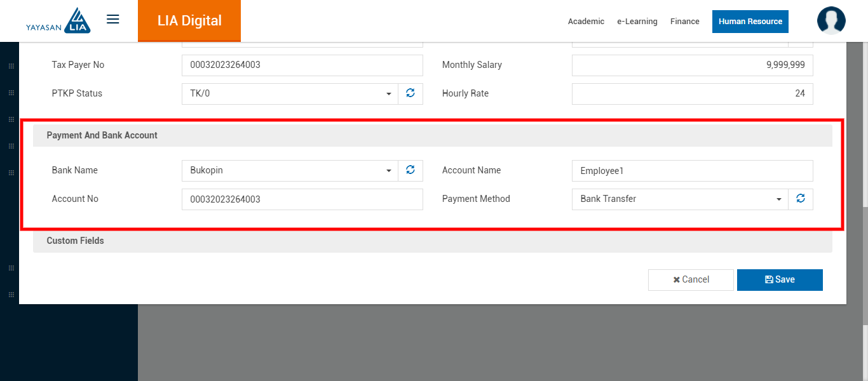Open the hamburger menu icon

click(113, 19)
